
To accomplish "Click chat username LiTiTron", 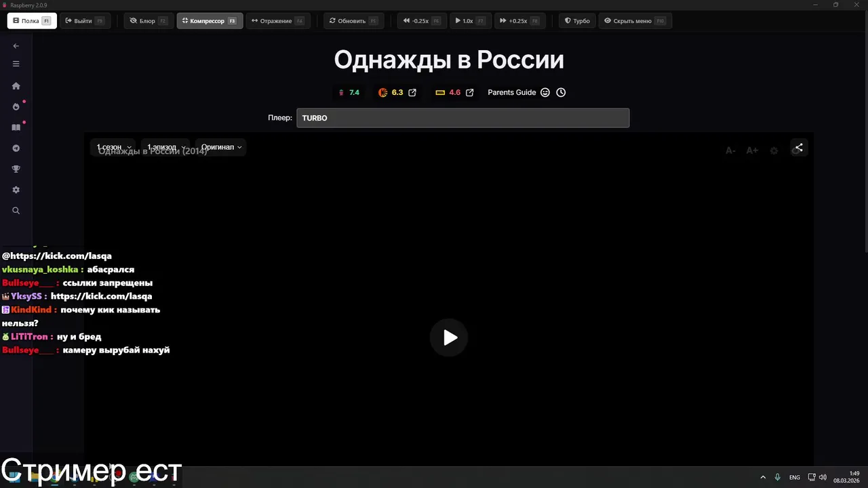I will point(29,337).
